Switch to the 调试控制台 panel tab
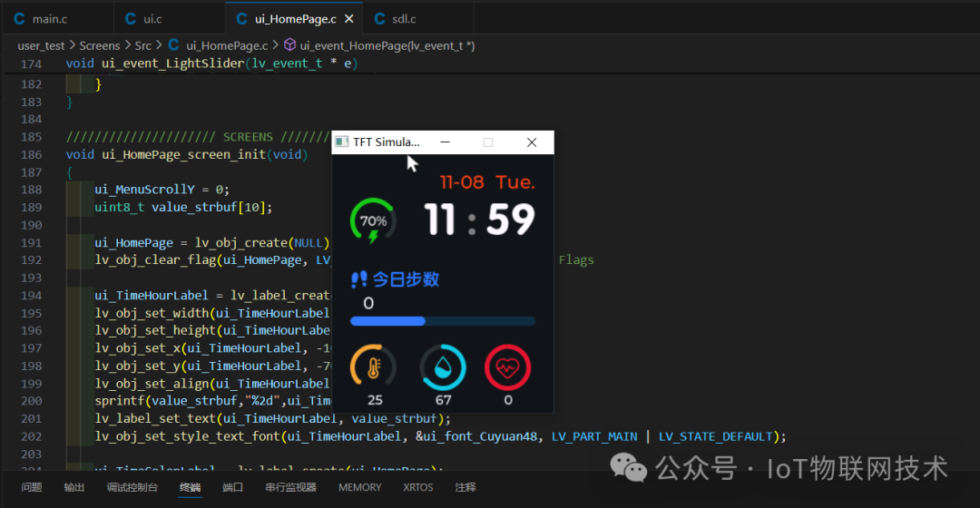Screen dimensions: 980x508 pyautogui.click(x=132, y=487)
